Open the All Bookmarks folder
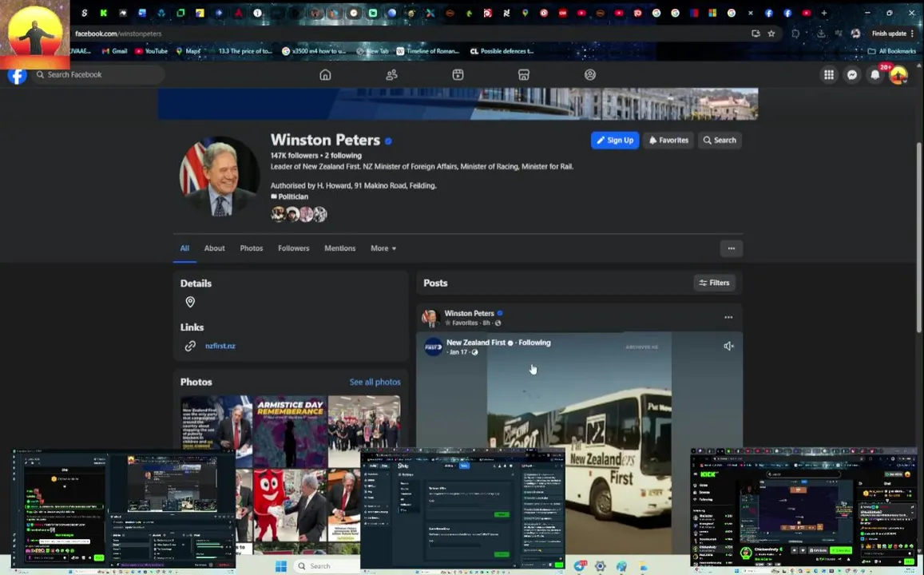Screen dimensions: 924x575 tap(892, 51)
